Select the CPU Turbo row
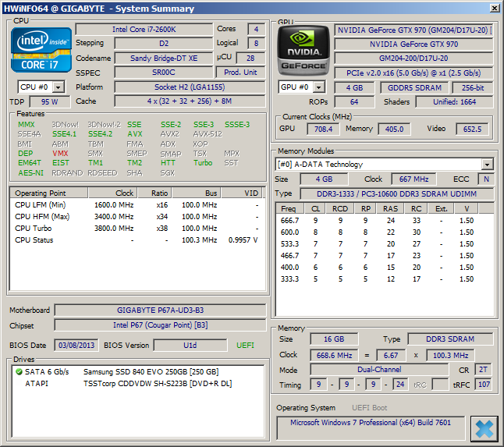 pyautogui.click(x=137, y=229)
